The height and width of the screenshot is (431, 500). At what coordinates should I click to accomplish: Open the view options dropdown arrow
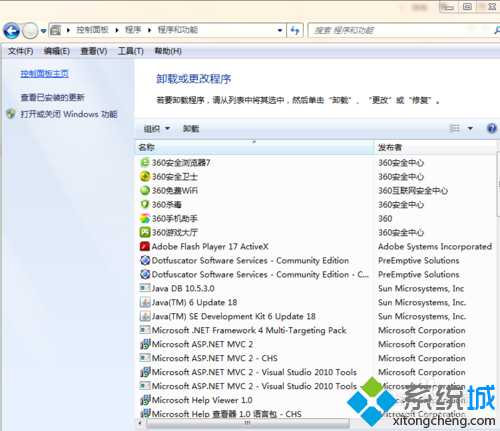470,128
